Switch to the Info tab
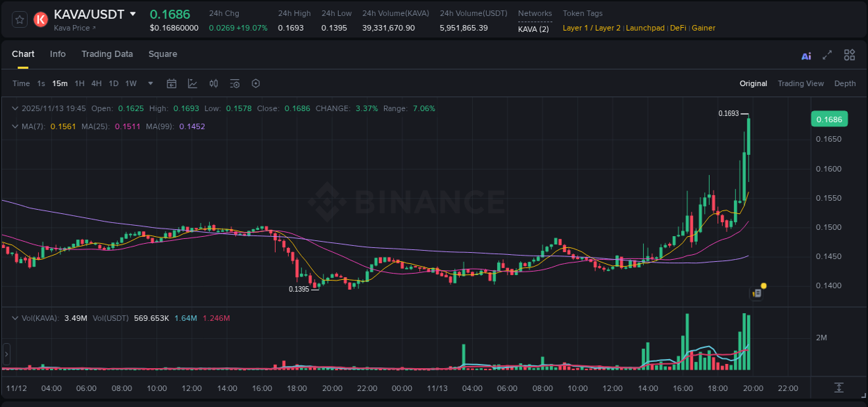Image resolution: width=868 pixels, height=407 pixels. (x=58, y=54)
